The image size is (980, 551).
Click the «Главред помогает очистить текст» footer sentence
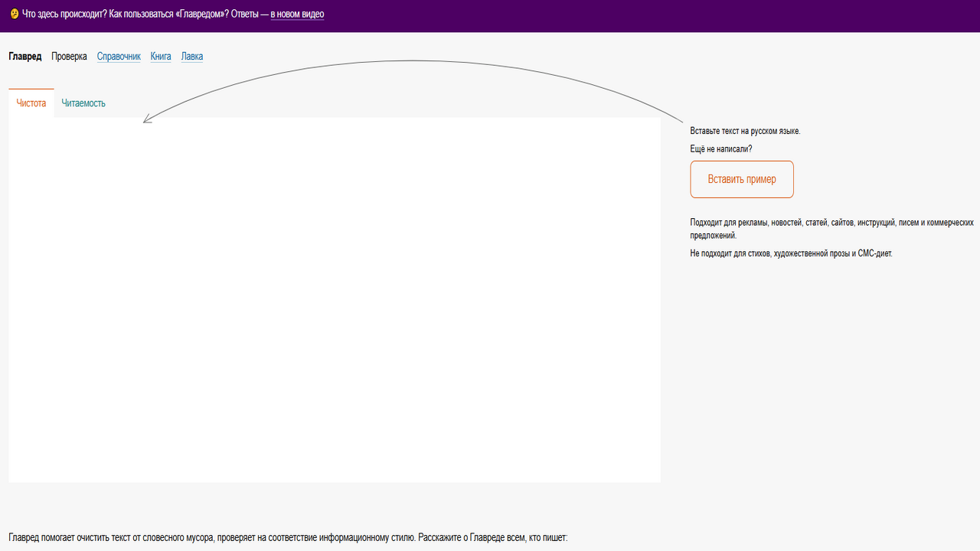point(212,538)
